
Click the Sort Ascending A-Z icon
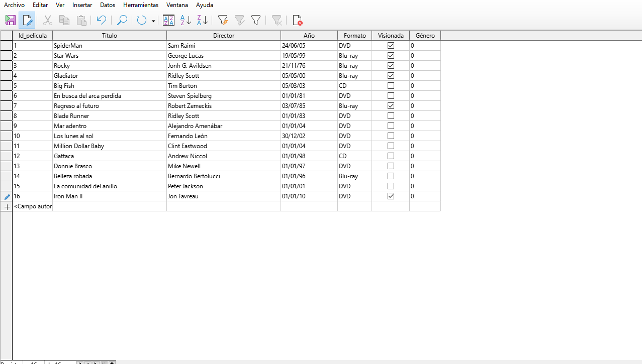[186, 20]
